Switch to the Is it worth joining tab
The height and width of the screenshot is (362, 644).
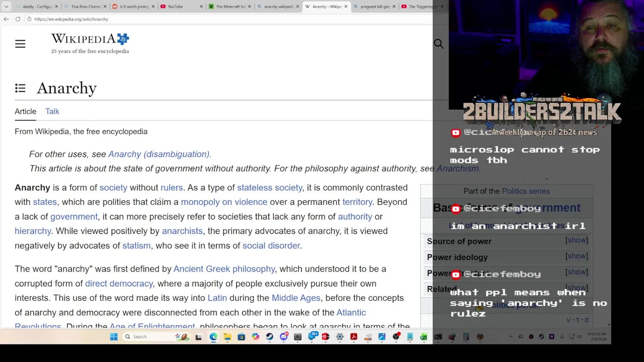point(133,7)
